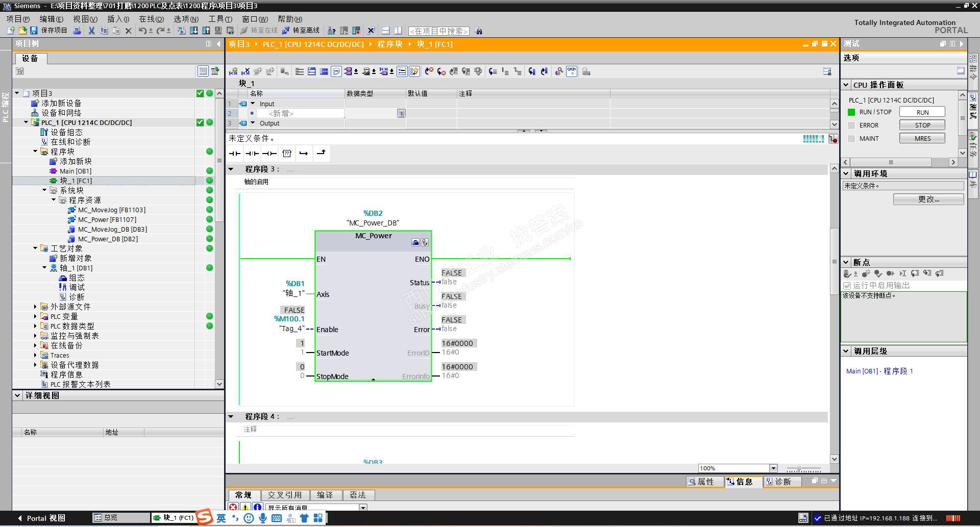980x527 pixels.
Task: Click the split editor horizontally icon
Action: 386,31
